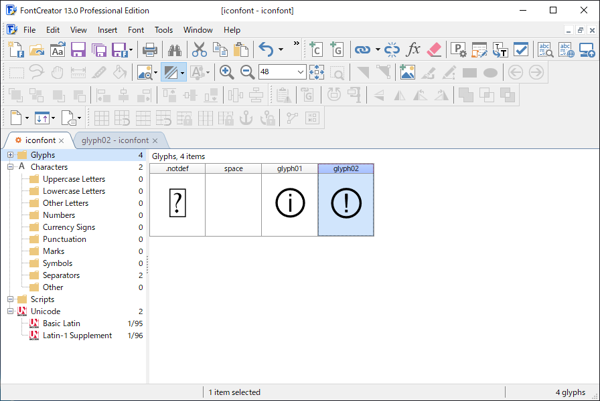Open font properties P gear icon
The width and height of the screenshot is (600, 401).
click(458, 50)
